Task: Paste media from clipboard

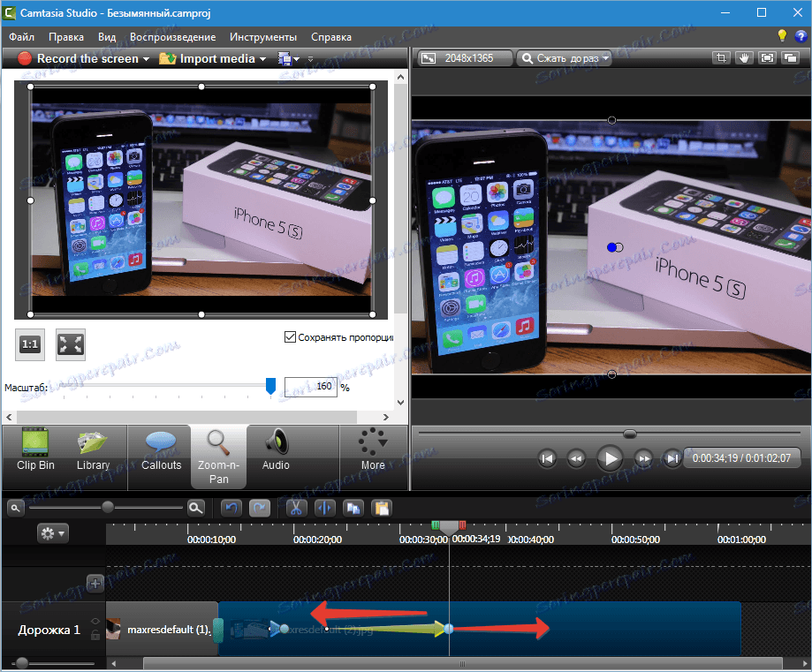Action: 382,509
